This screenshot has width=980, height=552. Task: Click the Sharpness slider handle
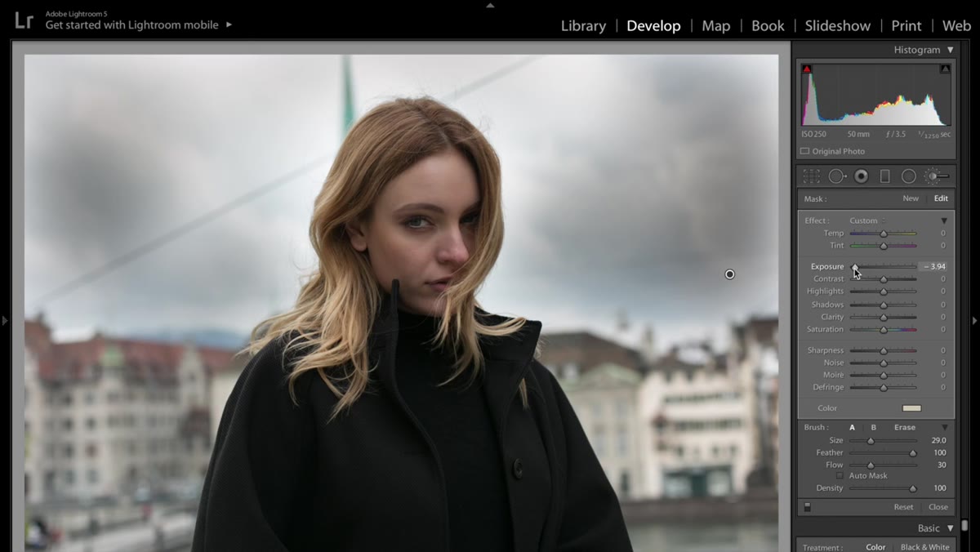[x=884, y=351]
